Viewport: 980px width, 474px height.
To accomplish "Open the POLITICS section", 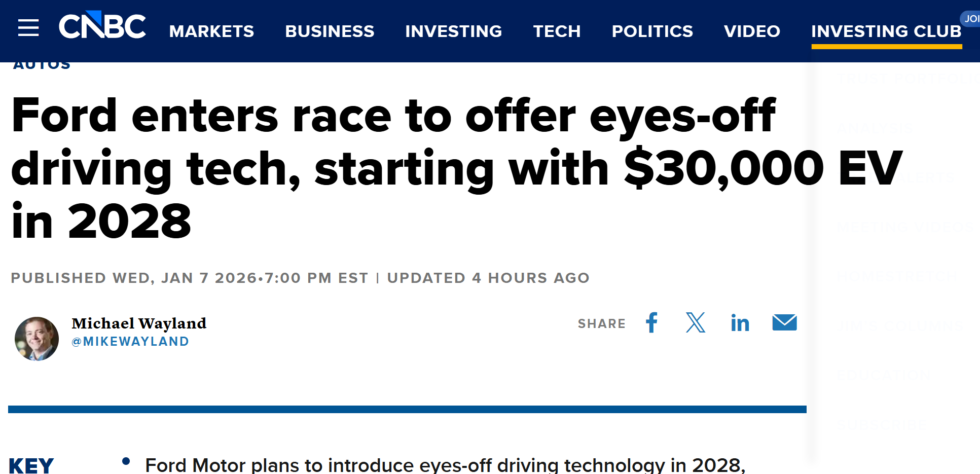I will click(x=652, y=31).
